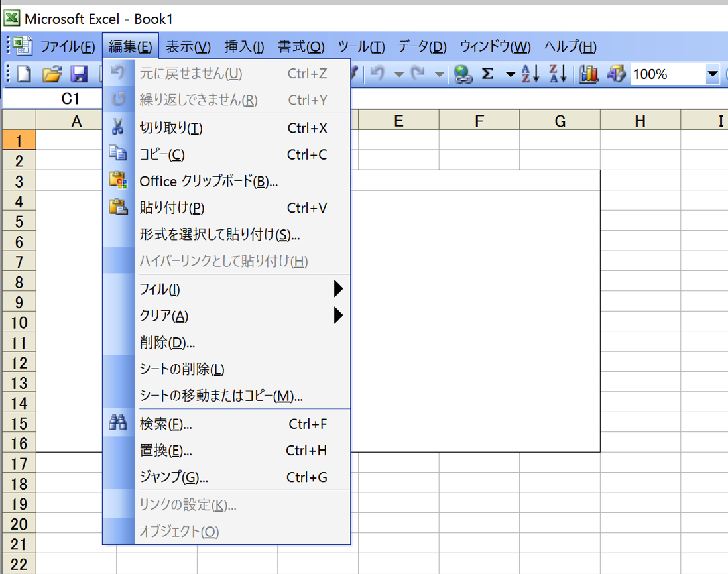
Task: Select row 10 header
Action: point(19,322)
